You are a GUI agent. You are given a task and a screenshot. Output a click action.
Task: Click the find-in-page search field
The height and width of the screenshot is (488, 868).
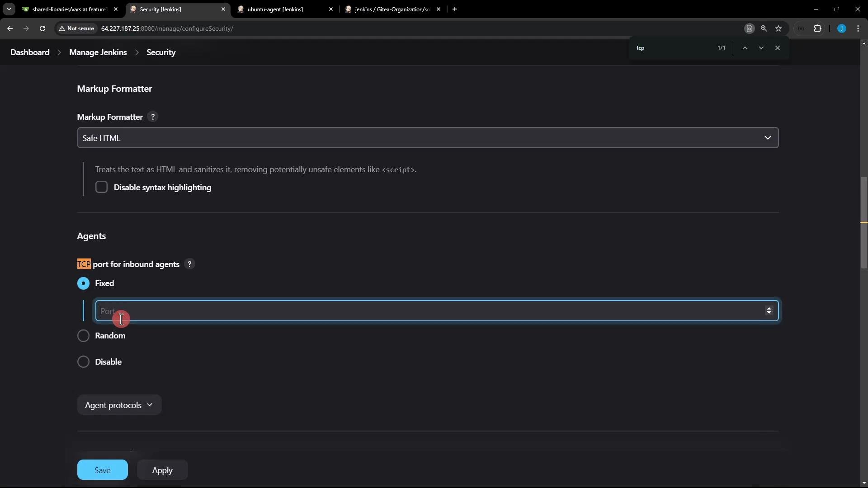click(x=674, y=48)
